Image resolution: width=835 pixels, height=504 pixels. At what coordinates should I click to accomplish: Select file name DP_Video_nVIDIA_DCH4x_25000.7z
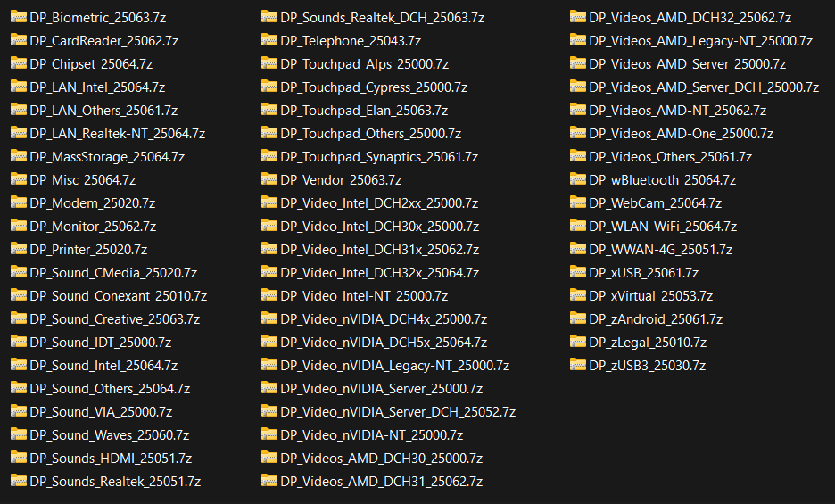(x=384, y=319)
